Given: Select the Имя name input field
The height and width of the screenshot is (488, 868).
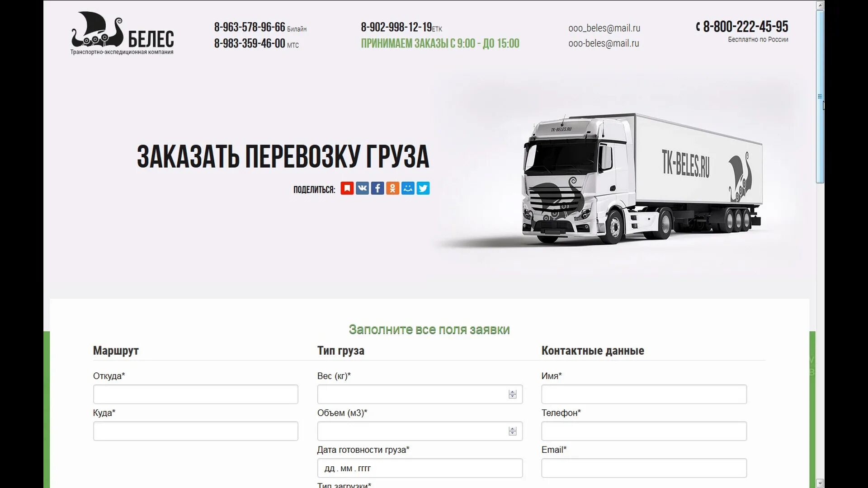Looking at the screenshot, I should tap(644, 394).
